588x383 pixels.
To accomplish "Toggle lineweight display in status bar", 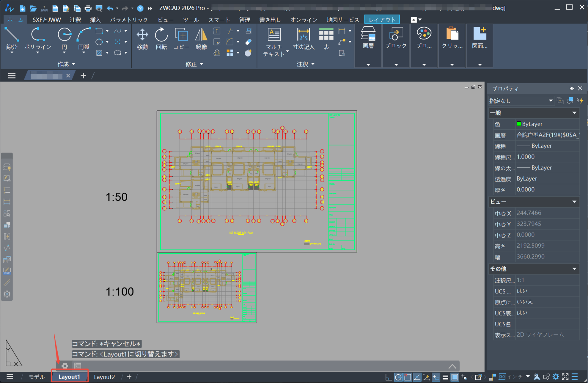I will pyautogui.click(x=445, y=377).
